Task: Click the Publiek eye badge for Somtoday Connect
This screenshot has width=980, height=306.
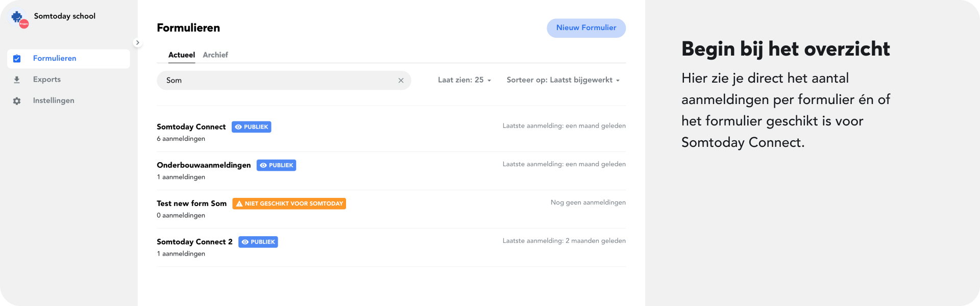Action: 251,127
